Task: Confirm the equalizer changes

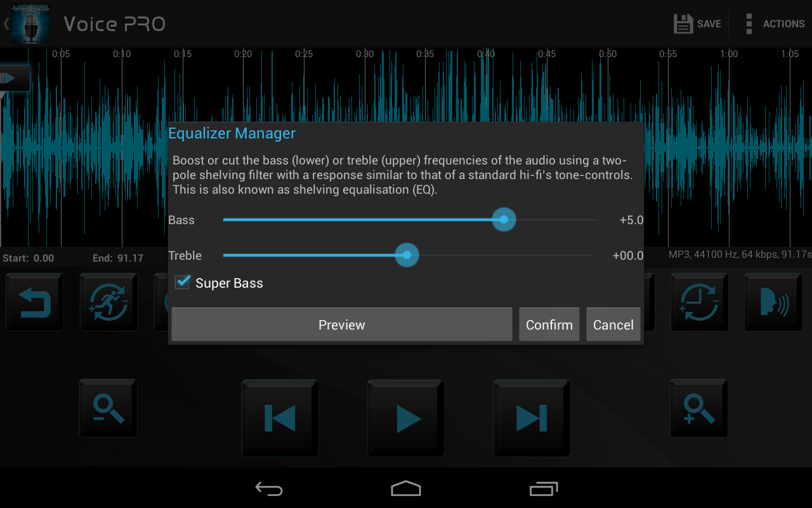Action: pos(549,324)
